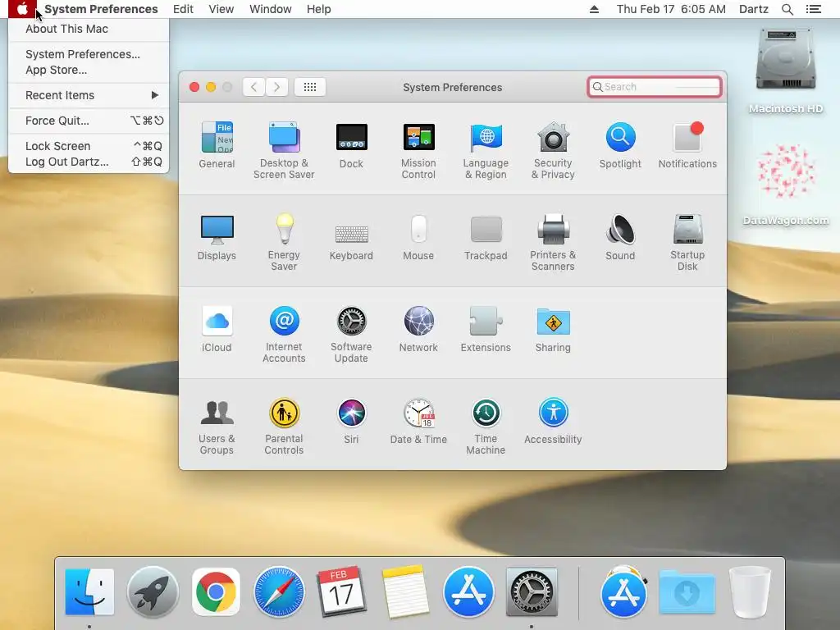The image size is (840, 630).
Task: Open the View menu
Action: [x=221, y=9]
